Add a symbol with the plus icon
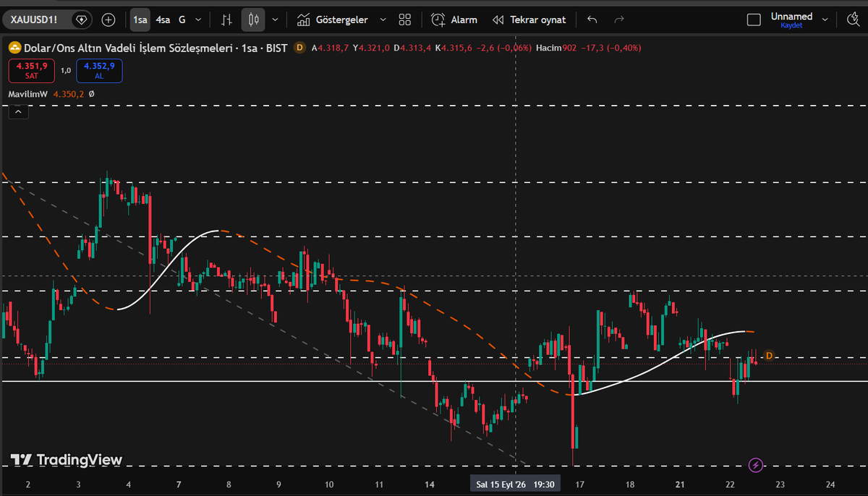 click(109, 20)
